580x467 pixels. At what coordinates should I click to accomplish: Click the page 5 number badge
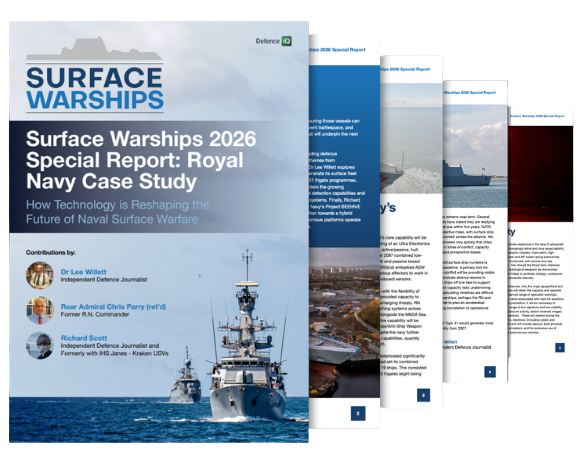[x=560, y=348]
